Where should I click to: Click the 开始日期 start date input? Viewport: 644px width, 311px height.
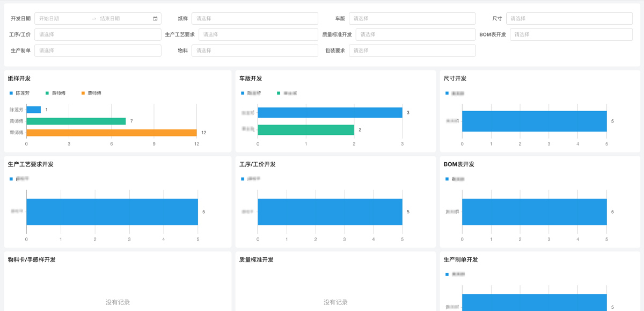[62, 19]
